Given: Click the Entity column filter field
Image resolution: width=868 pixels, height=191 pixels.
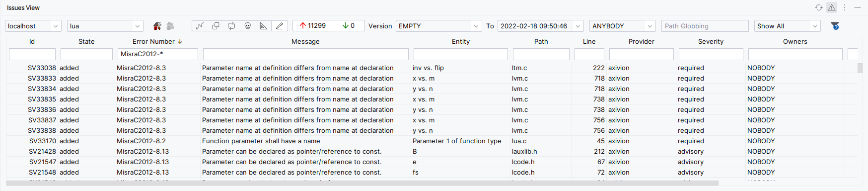Looking at the screenshot, I should 461,54.
